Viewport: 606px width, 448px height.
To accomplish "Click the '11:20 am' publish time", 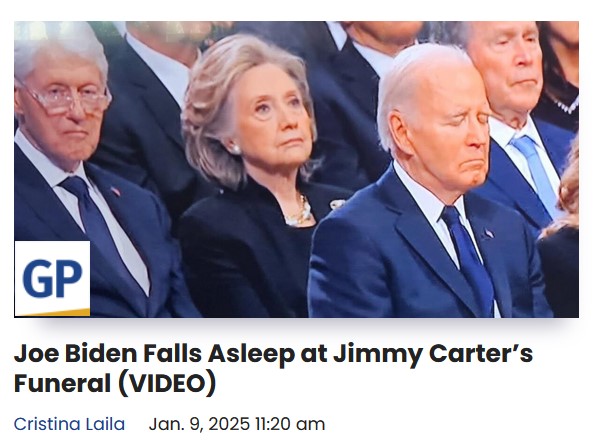I will [x=290, y=424].
